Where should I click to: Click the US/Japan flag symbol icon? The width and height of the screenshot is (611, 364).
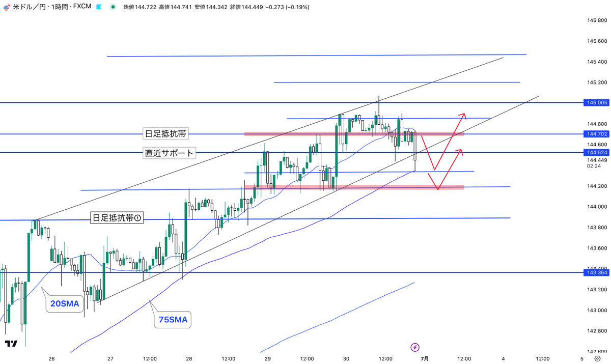(6, 7)
